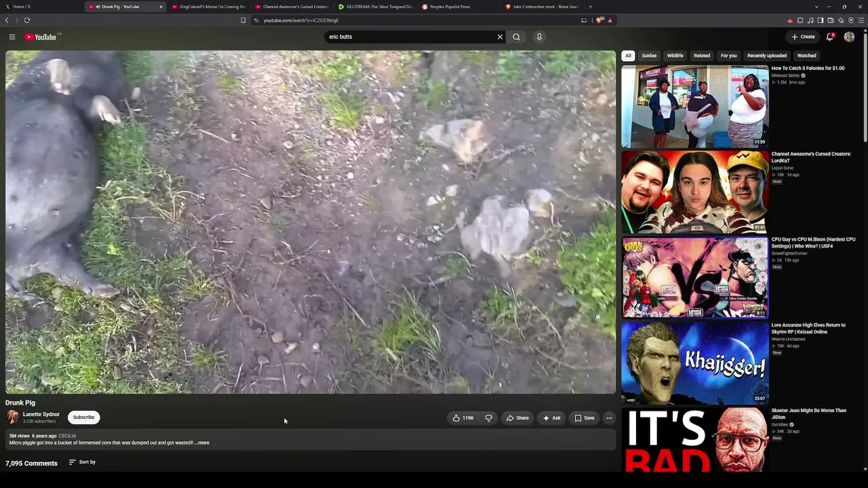This screenshot has height=488, width=868.
Task: Click 'How To Catch 3 Felonies for $1.00' title
Action: 808,68
